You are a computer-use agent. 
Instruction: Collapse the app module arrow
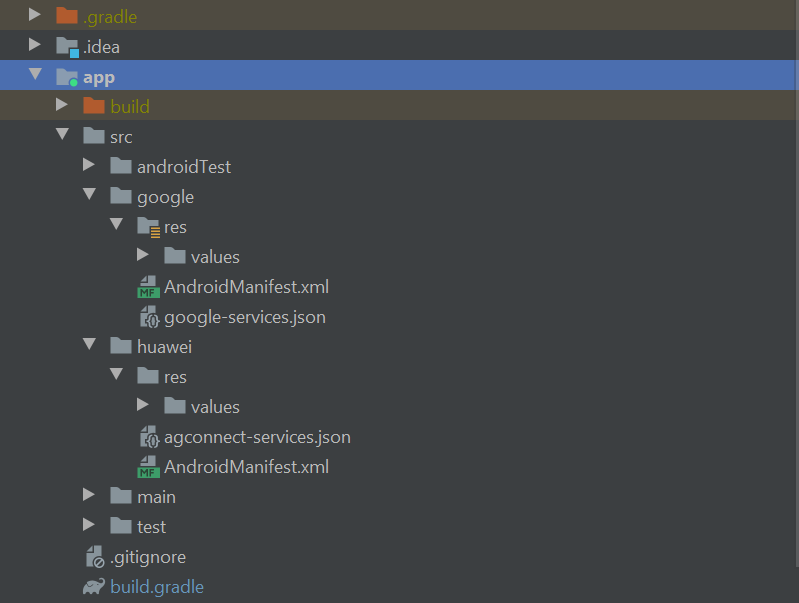pos(35,74)
